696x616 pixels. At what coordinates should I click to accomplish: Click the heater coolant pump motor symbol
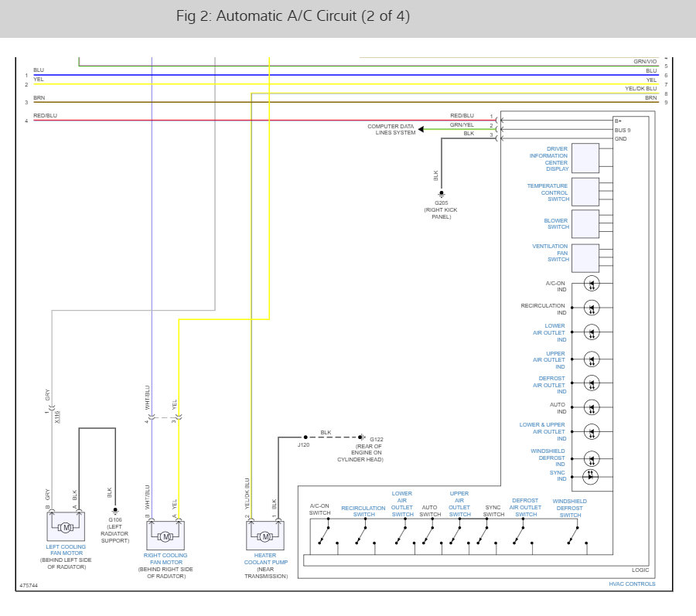point(265,536)
